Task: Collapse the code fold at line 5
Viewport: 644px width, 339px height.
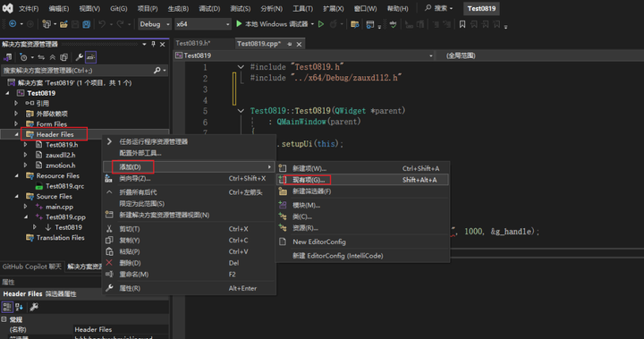Action: [x=241, y=111]
